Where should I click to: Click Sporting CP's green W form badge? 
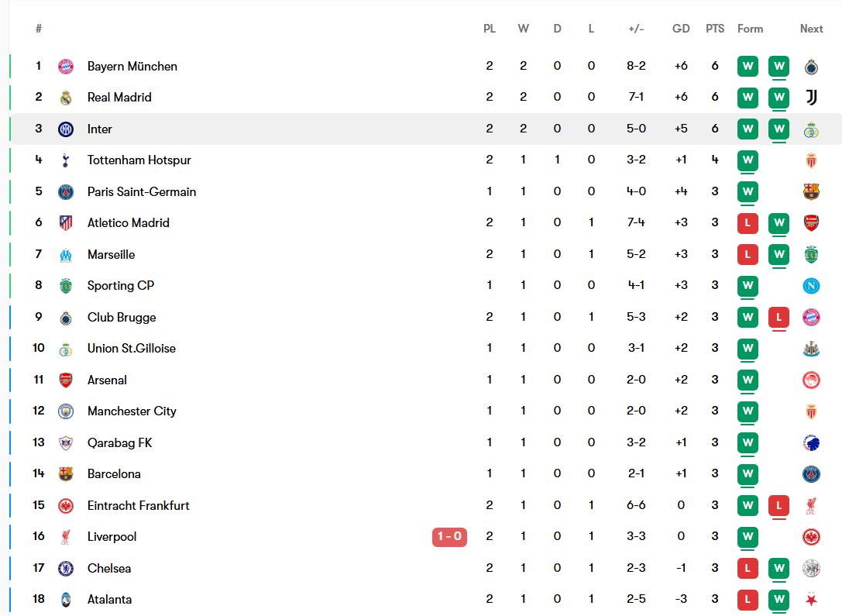(747, 286)
